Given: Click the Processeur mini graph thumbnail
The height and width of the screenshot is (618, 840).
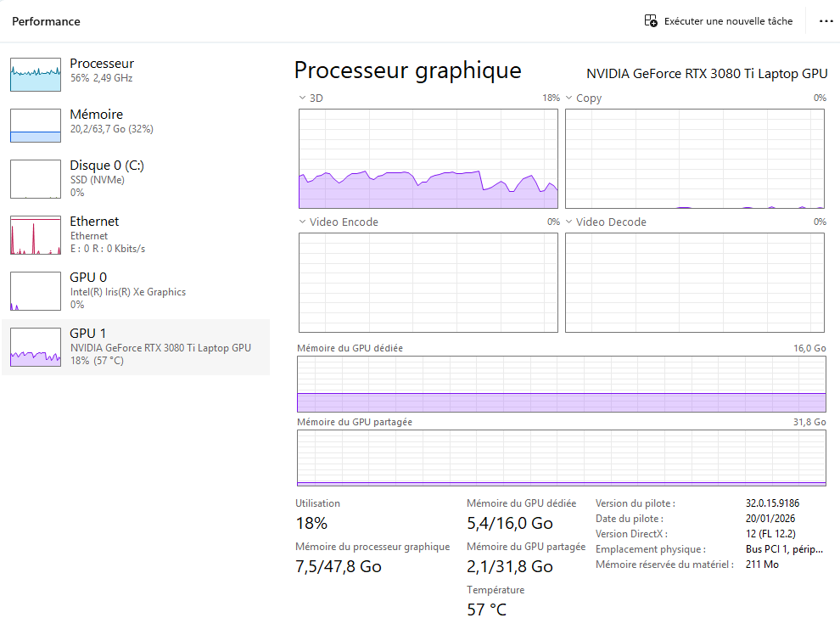Looking at the screenshot, I should pos(36,75).
